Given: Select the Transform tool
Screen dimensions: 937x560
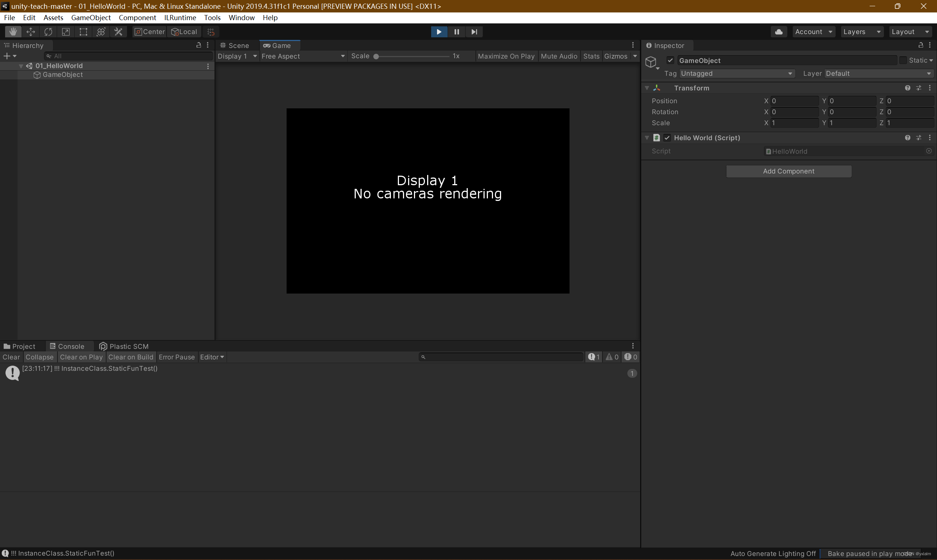Looking at the screenshot, I should pos(101,32).
